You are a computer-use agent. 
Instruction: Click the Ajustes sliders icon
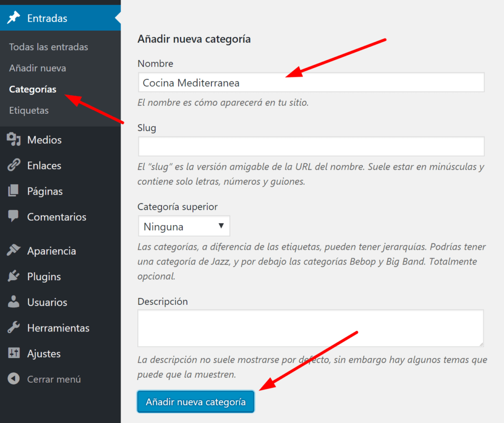[x=13, y=353]
